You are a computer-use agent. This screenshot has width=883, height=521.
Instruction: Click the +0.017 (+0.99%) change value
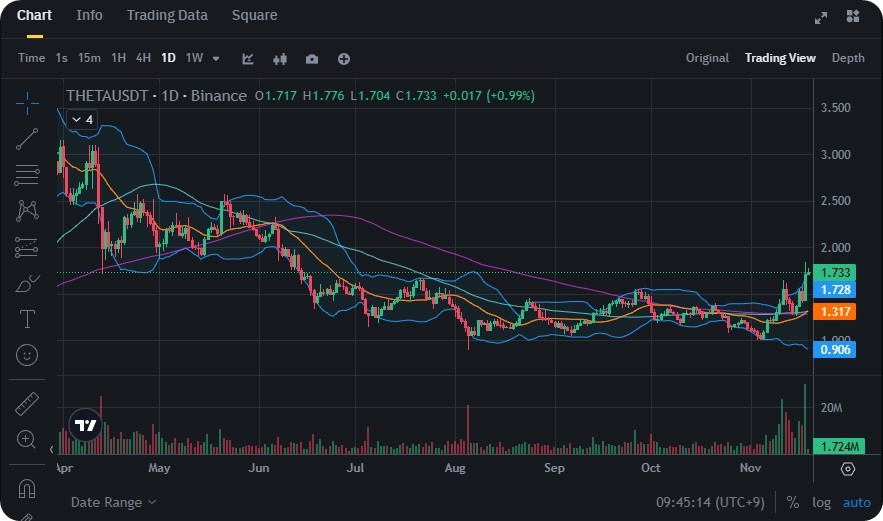(x=489, y=96)
